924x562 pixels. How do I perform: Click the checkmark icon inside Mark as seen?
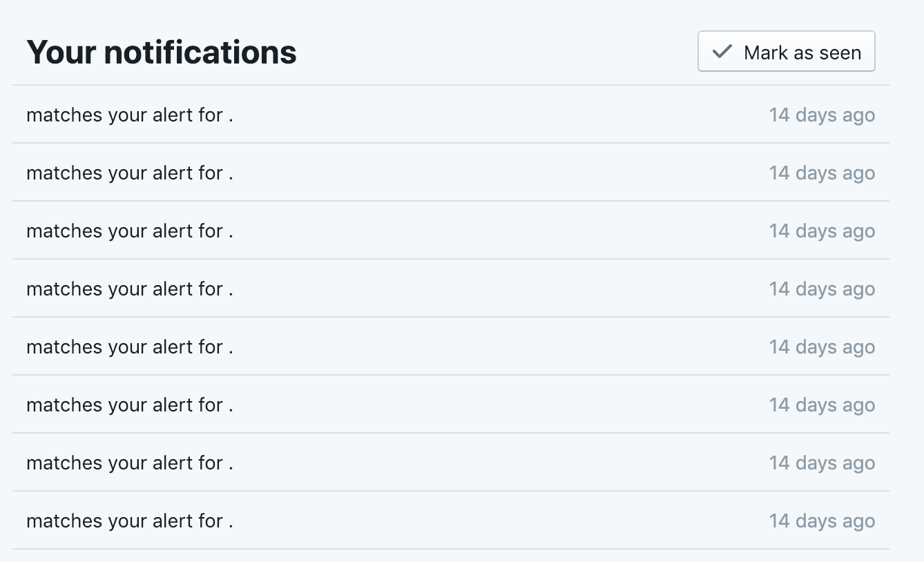721,50
